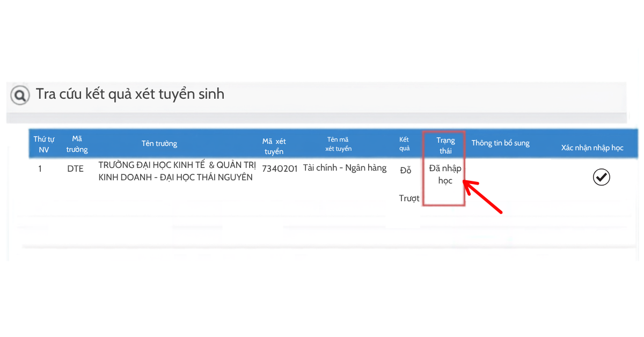Click the order number cell '1'

(40, 169)
